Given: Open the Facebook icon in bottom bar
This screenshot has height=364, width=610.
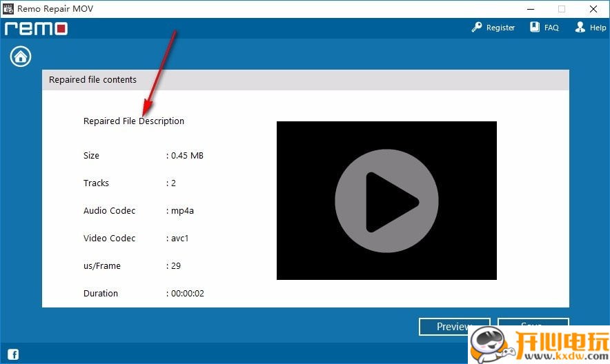Looking at the screenshot, I should [x=13, y=355].
